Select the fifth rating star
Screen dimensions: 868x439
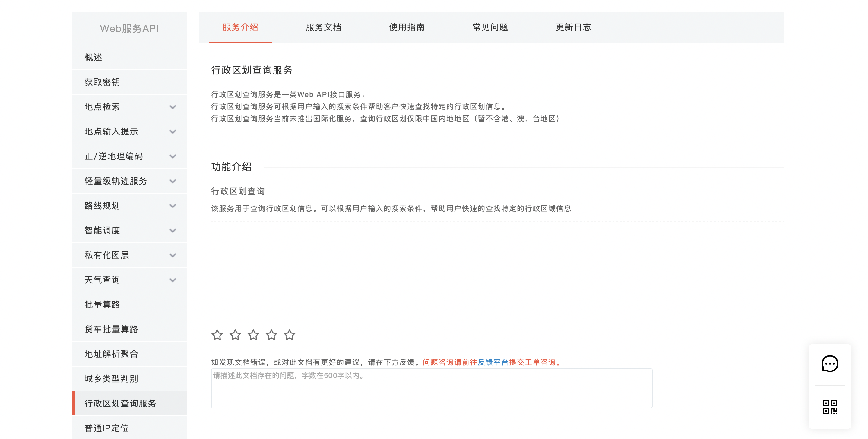pos(290,335)
